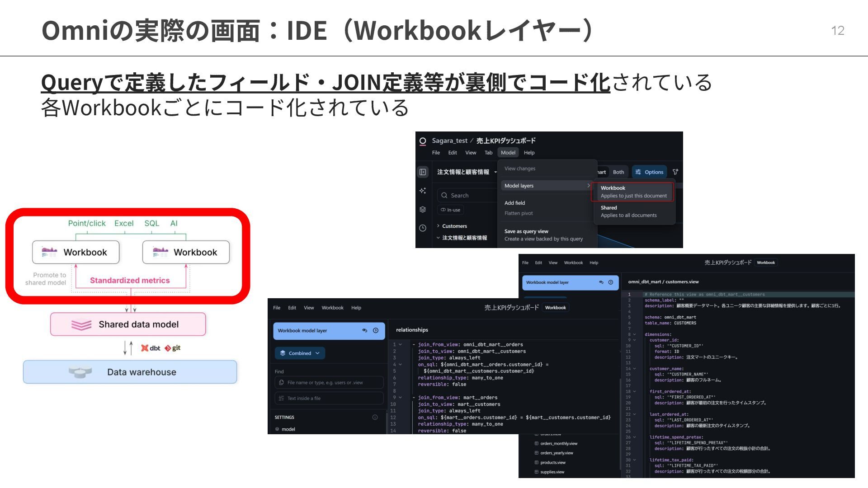Click the layers stack sidebar icon

(423, 210)
